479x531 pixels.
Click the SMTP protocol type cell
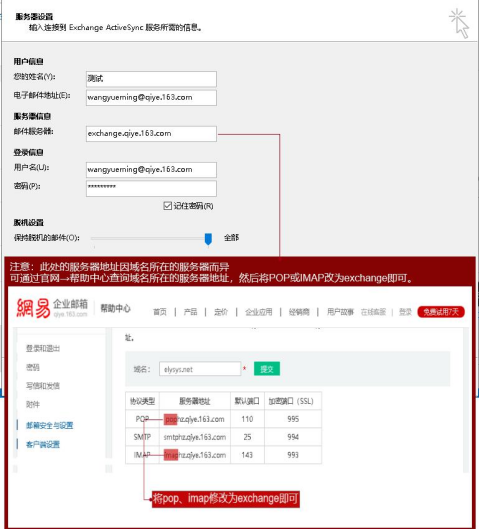pyautogui.click(x=142, y=437)
